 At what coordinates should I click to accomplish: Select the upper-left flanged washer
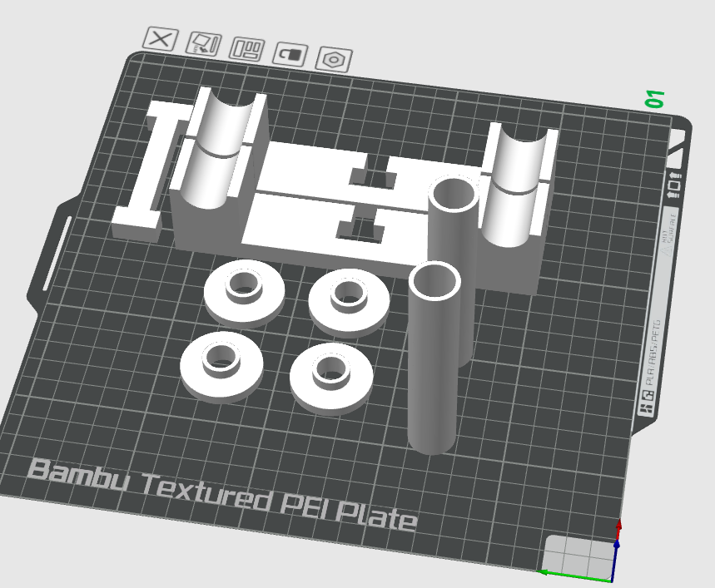[x=245, y=294]
